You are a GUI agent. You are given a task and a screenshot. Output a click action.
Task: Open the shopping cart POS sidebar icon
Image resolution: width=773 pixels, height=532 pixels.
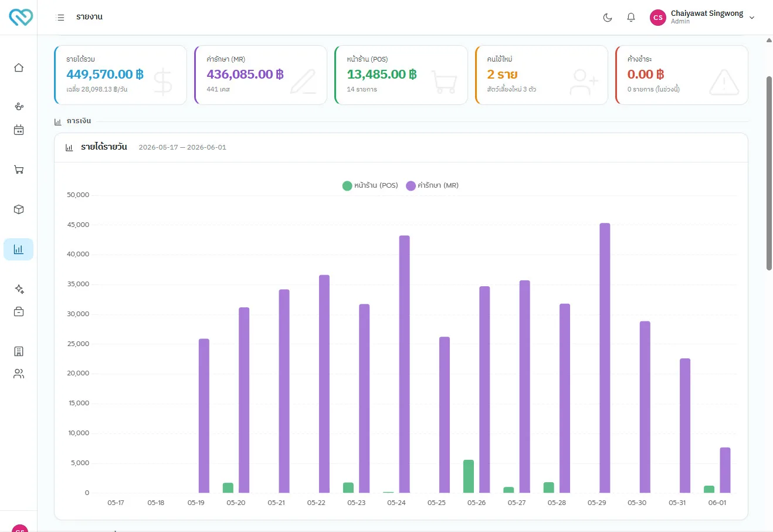(19, 170)
